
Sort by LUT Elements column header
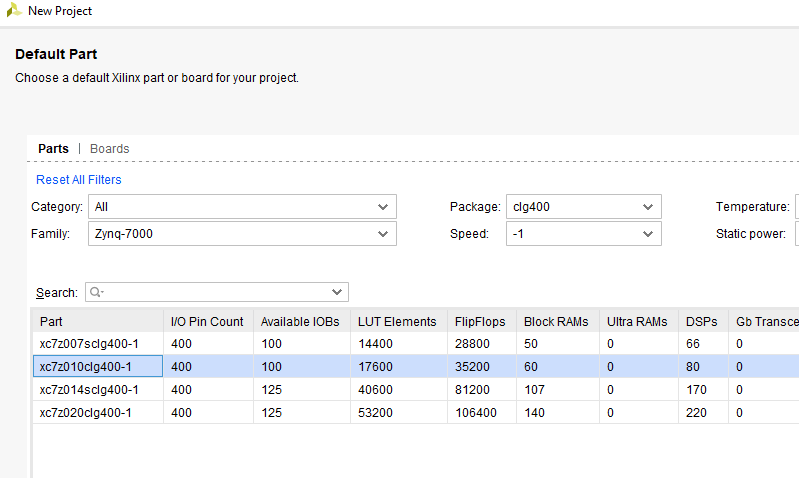(399, 322)
